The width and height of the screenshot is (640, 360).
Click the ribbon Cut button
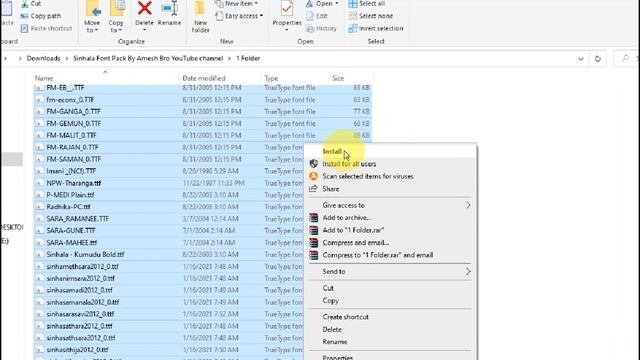(x=31, y=4)
